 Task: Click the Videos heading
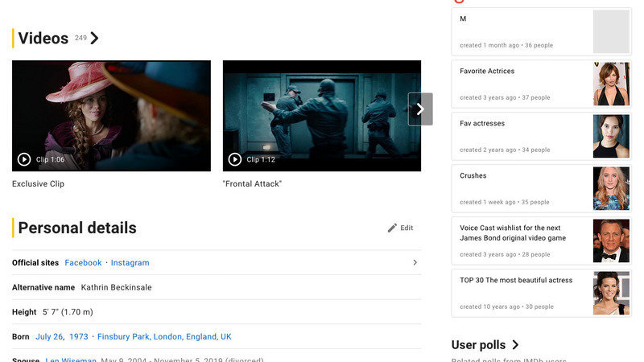coord(43,38)
